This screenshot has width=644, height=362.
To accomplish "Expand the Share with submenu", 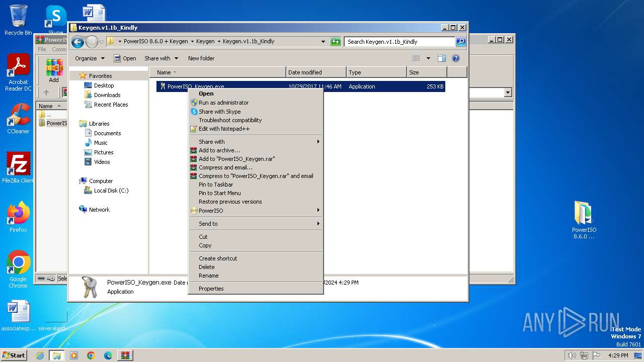I will pos(256,142).
